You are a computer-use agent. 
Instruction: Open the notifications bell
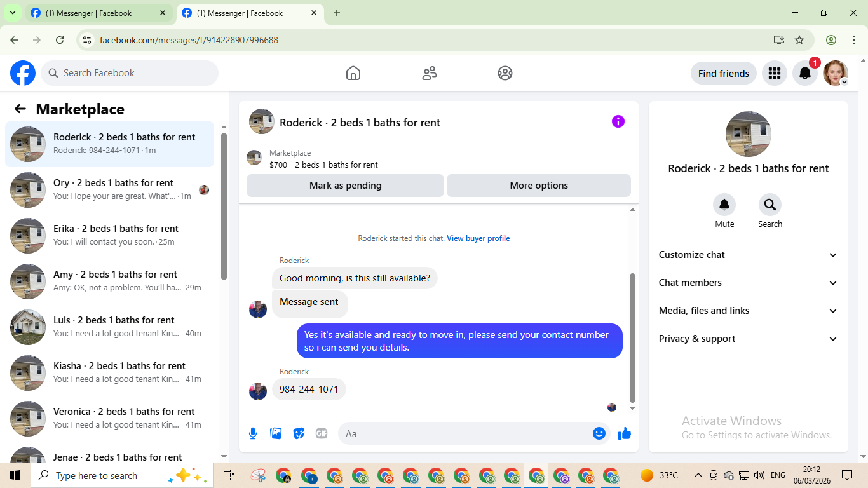pos(805,73)
